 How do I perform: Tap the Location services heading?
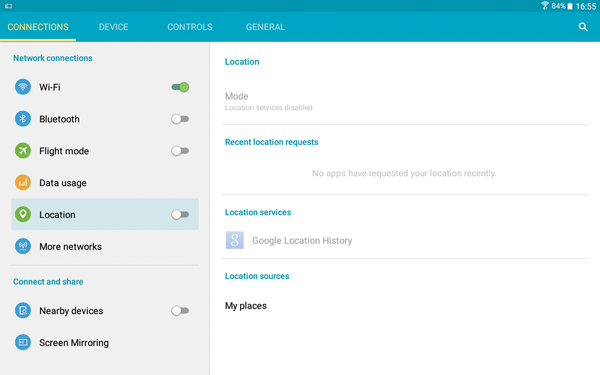point(258,212)
